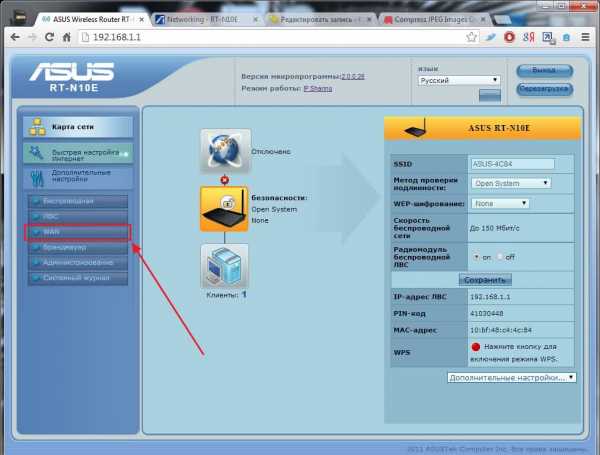
Task: Click the browser forward arrow
Action: click(33, 37)
